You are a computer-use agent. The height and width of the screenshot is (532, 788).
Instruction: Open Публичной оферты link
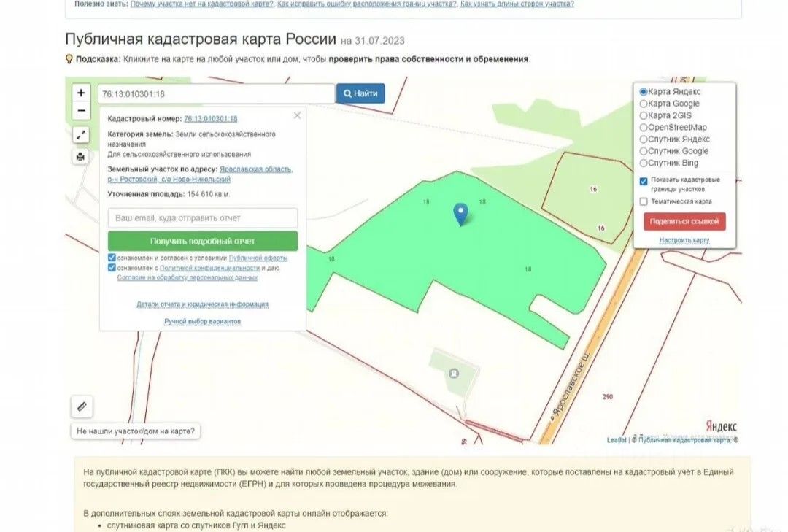click(x=258, y=258)
